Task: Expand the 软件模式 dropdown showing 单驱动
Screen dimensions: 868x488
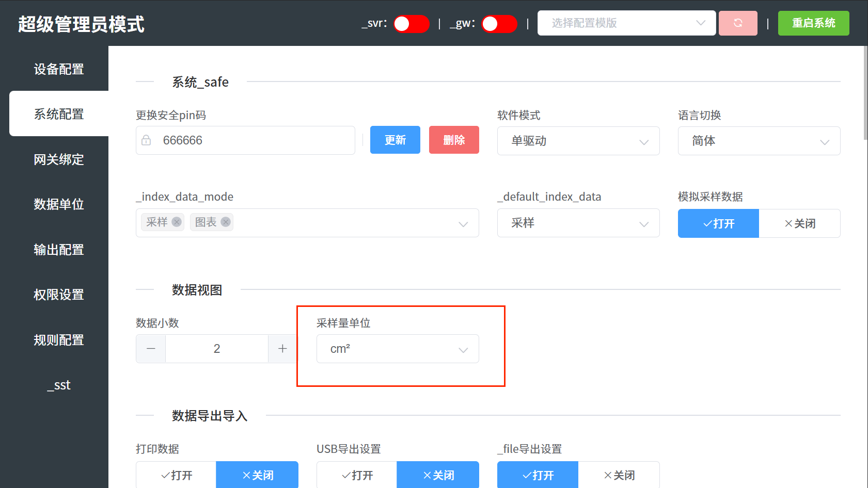Action: (578, 141)
